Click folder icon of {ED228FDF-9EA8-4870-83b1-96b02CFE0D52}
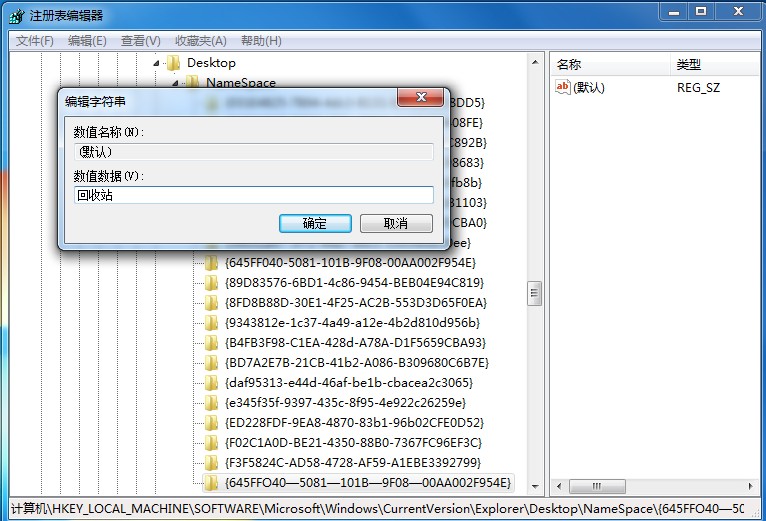 tap(211, 423)
